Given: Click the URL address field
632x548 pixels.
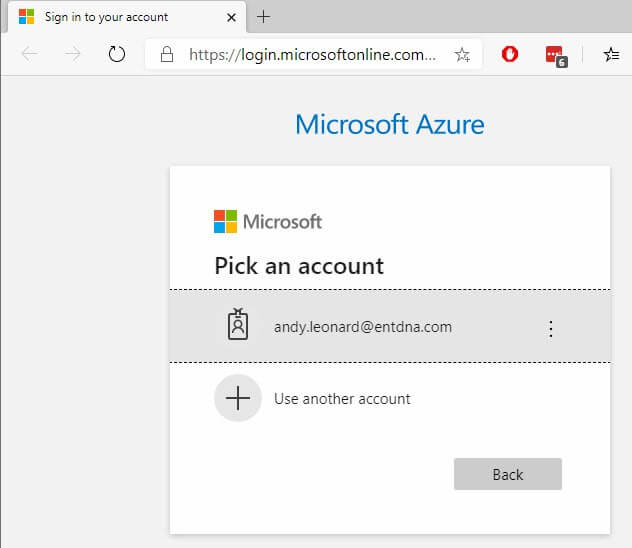Looking at the screenshot, I should point(312,54).
